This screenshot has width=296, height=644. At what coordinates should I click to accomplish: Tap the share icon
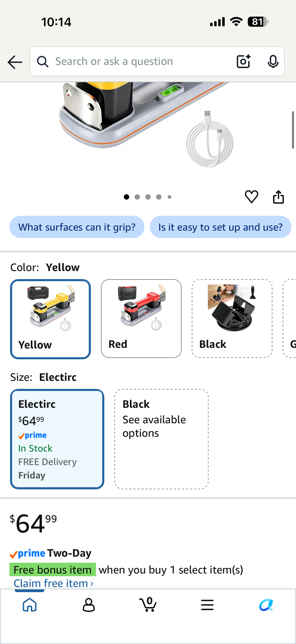click(x=278, y=197)
